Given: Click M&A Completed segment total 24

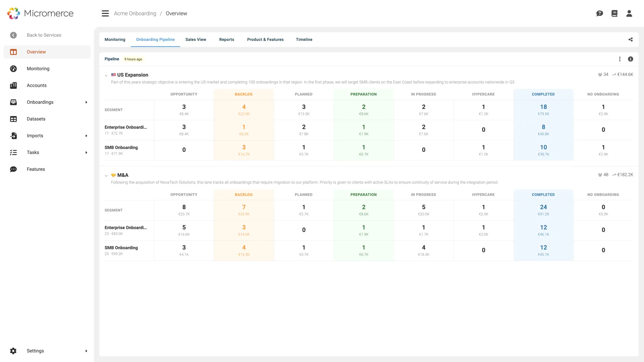Looking at the screenshot, I should [x=543, y=207].
